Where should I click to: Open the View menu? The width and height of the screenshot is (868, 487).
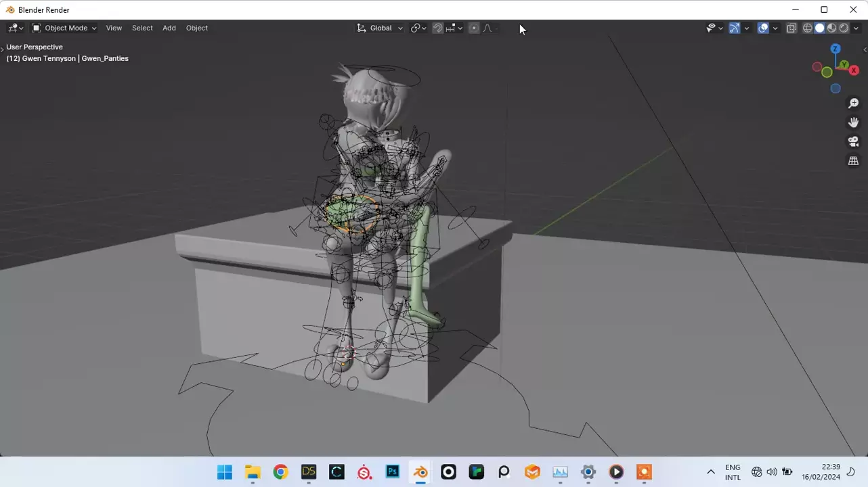114,28
